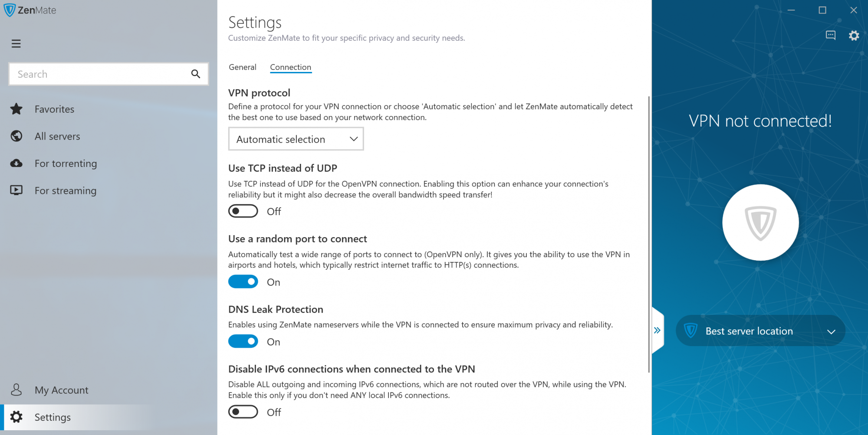The height and width of the screenshot is (435, 868).
Task: Open My Account page
Action: (61, 390)
